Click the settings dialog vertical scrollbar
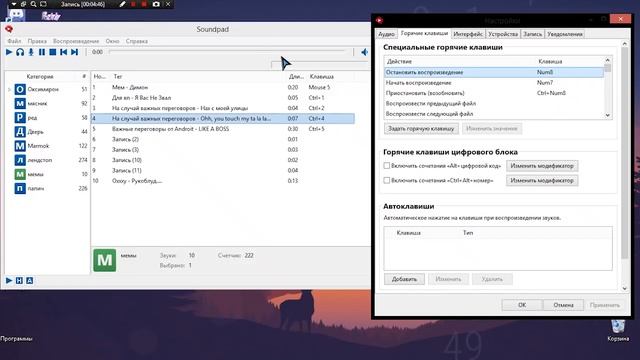Screen dimensions: 640x360 pos(624,153)
